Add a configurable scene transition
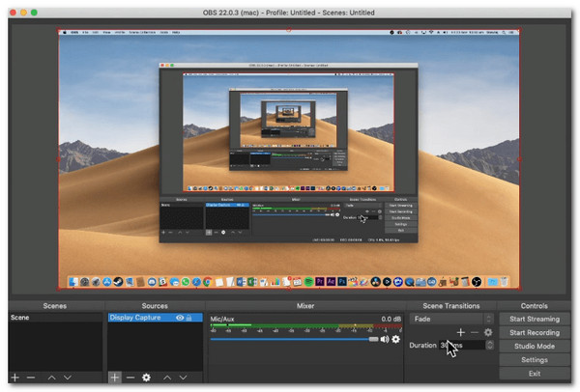The width and height of the screenshot is (580, 392). click(x=460, y=332)
